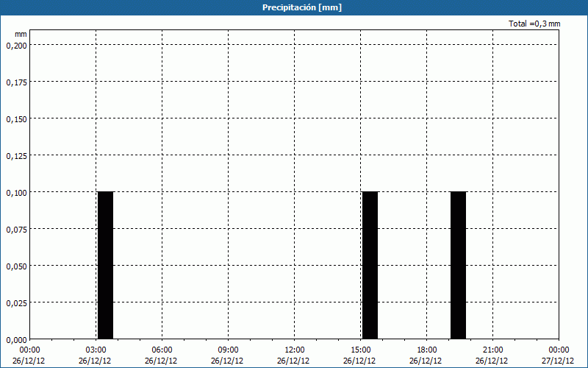
Task: Click the 03:00 26/12/12 time label
Action: 95,355
